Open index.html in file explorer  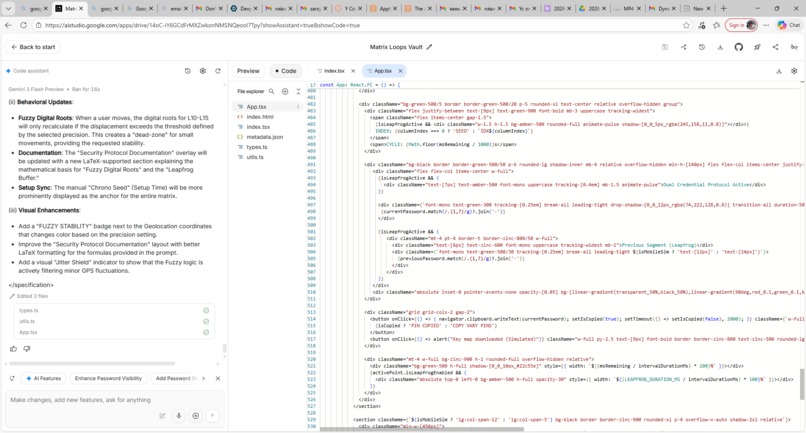(260, 117)
